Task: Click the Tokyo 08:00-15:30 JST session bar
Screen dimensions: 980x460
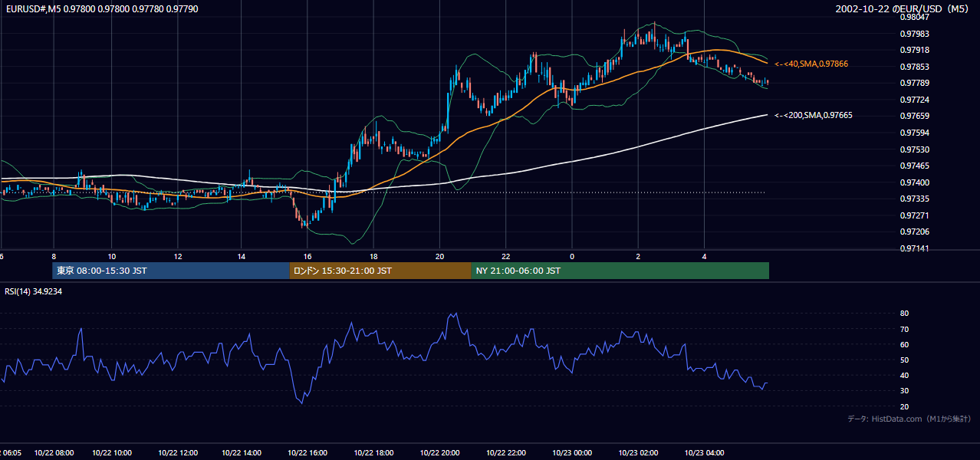Action: coord(170,271)
